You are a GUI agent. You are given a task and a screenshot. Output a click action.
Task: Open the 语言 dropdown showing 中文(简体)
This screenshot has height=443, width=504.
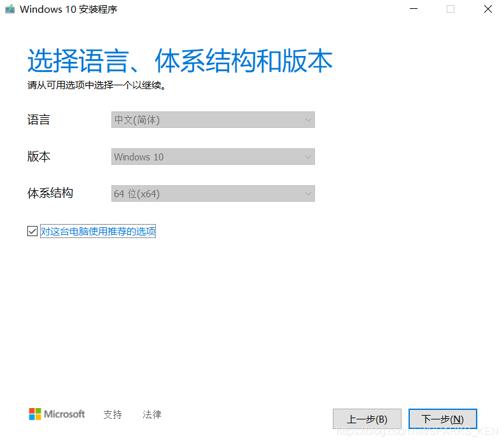(x=213, y=120)
